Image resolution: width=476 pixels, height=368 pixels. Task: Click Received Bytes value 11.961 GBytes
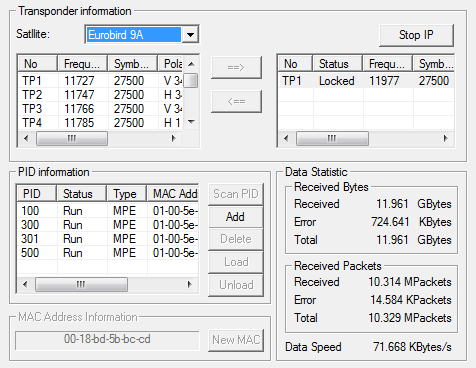[414, 204]
